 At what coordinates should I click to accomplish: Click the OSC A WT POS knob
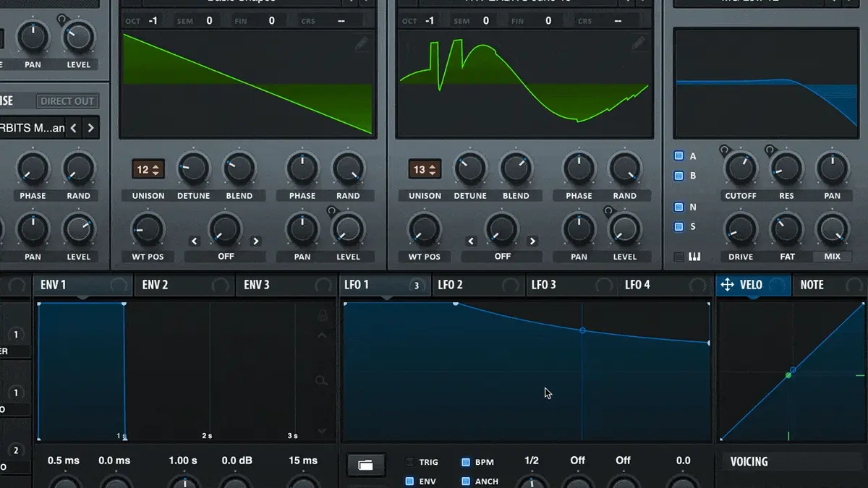(x=148, y=228)
